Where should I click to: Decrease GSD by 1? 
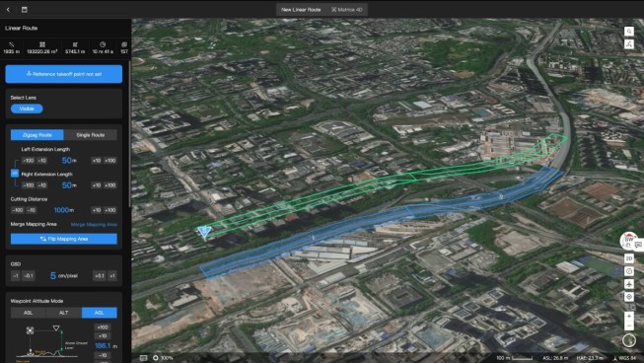tap(15, 275)
